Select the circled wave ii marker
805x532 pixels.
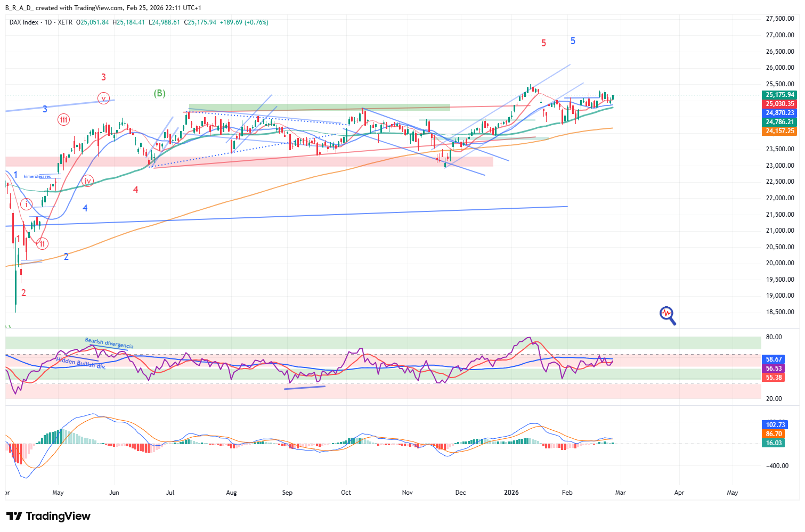(42, 244)
